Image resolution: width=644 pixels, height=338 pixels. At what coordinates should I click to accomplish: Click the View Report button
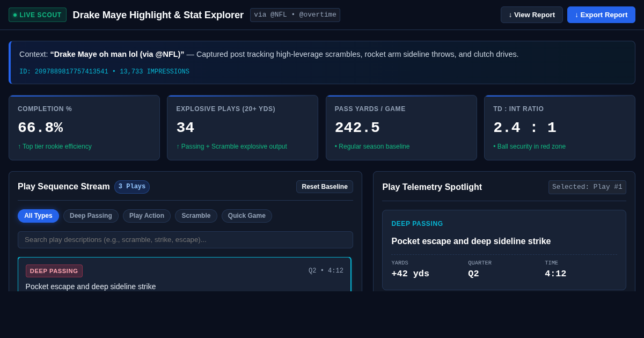[532, 15]
